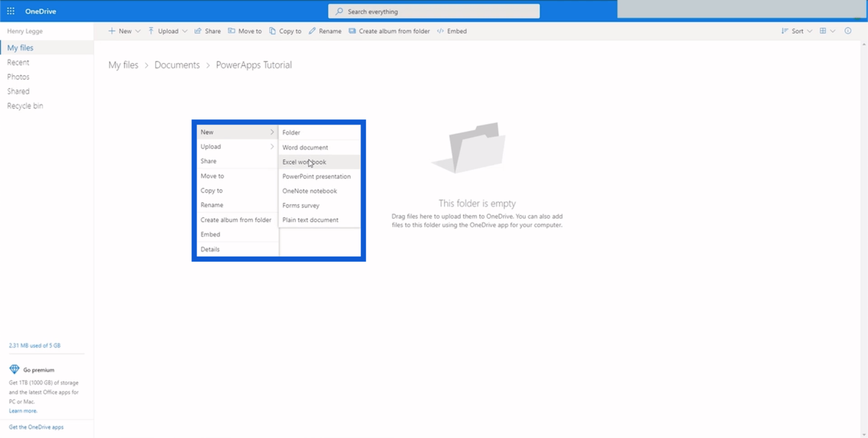This screenshot has width=868, height=438.
Task: Click the Henry Legge account name
Action: (25, 31)
